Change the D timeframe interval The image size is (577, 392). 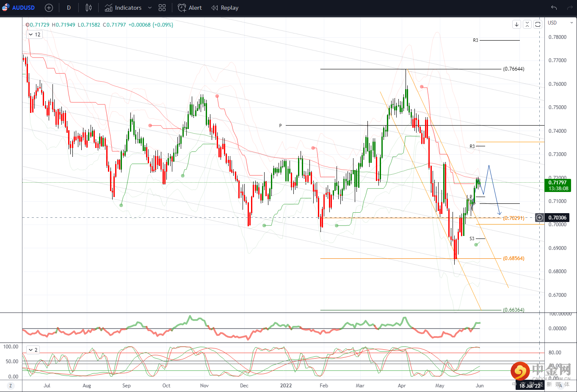(x=69, y=8)
